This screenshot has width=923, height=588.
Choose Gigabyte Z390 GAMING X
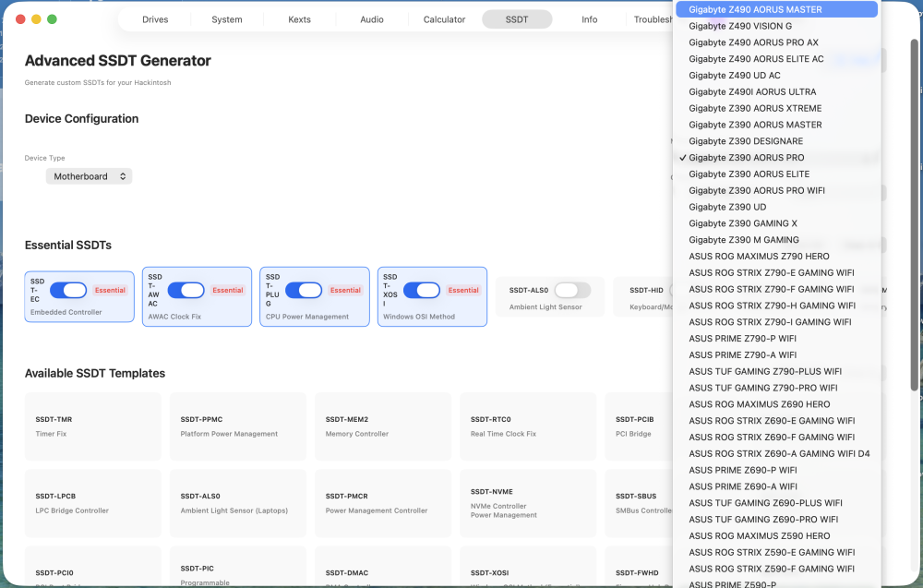click(x=776, y=223)
